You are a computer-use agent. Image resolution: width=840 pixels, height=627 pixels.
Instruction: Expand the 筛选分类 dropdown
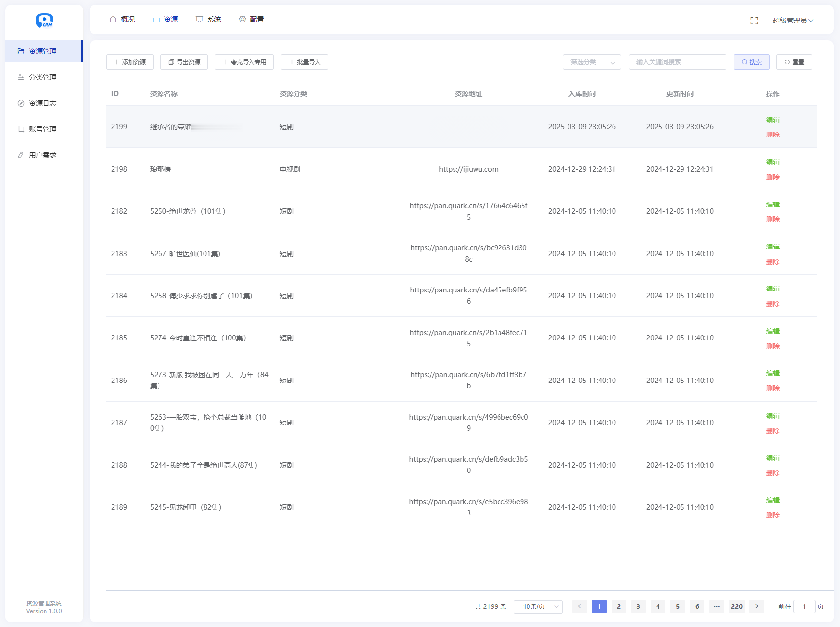coord(591,62)
